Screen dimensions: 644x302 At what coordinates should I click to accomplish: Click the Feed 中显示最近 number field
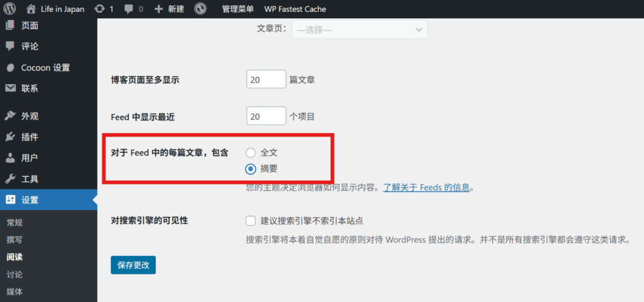coord(266,116)
